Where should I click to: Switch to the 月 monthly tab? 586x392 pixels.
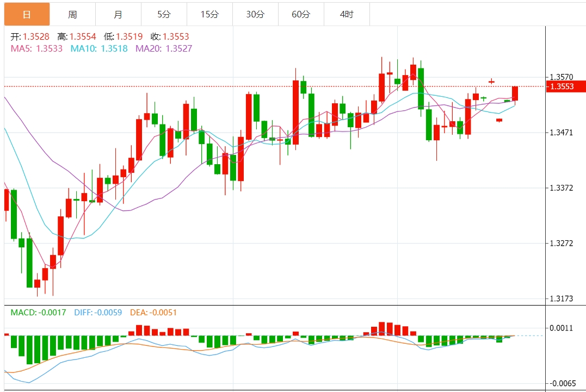118,14
